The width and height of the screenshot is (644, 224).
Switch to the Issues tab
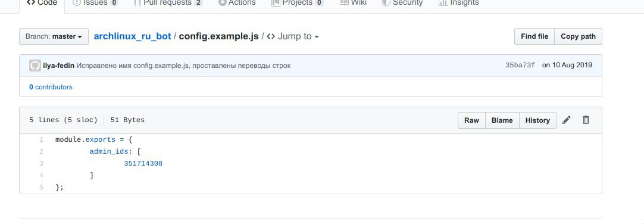(95, 4)
